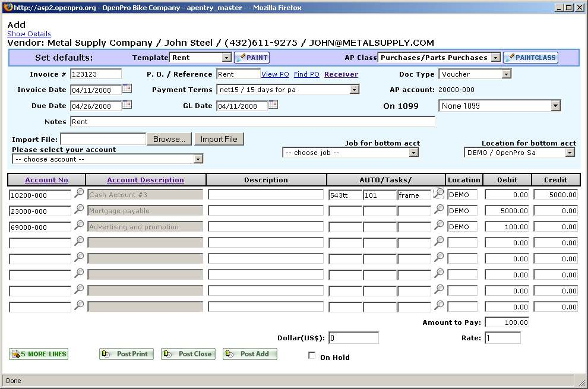Image resolution: width=588 pixels, height=389 pixels.
Task: Click the 5 More Lines button
Action: [39, 354]
